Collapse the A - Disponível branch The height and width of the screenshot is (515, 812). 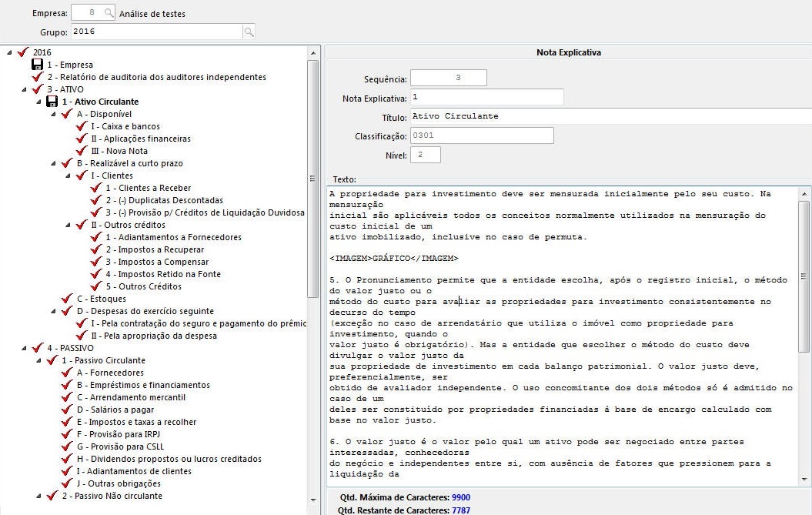(53, 114)
